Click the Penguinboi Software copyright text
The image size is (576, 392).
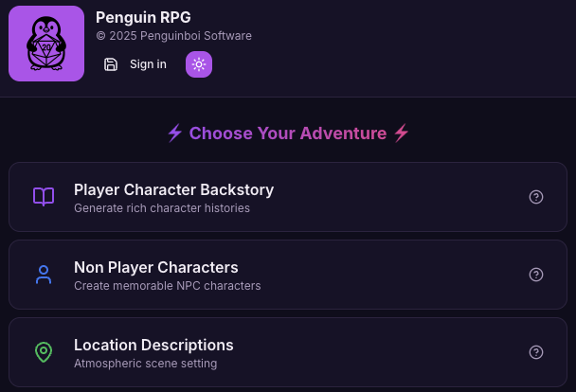(x=173, y=36)
